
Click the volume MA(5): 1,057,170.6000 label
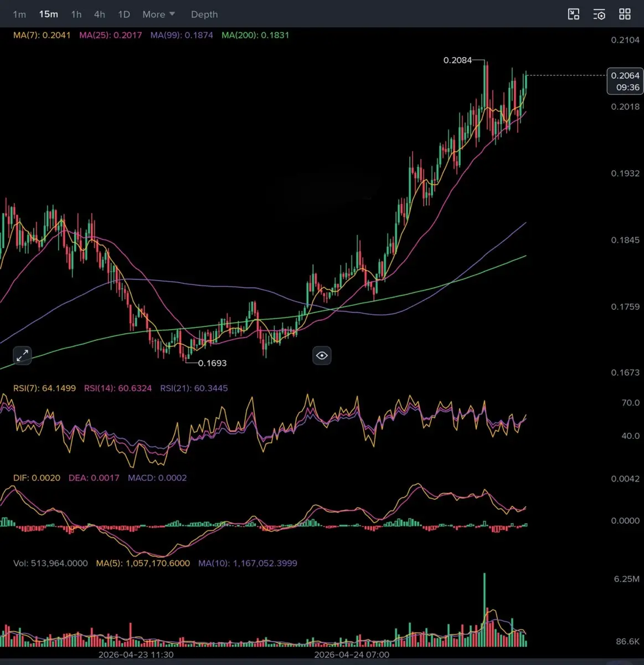click(143, 563)
